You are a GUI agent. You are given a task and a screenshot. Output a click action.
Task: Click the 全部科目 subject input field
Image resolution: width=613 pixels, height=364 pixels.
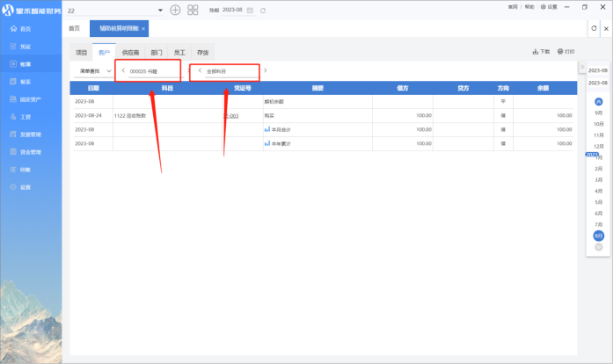pyautogui.click(x=229, y=71)
